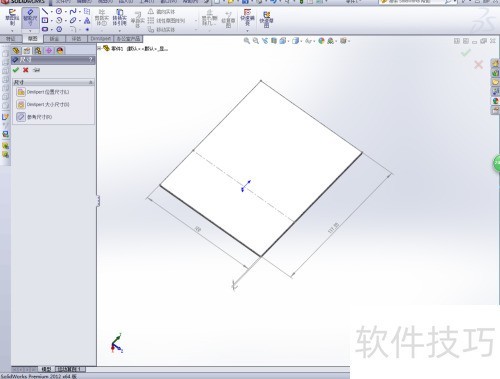500x379 pixels.
Task: Select the Move Entities tool
Action: pyautogui.click(x=161, y=30)
